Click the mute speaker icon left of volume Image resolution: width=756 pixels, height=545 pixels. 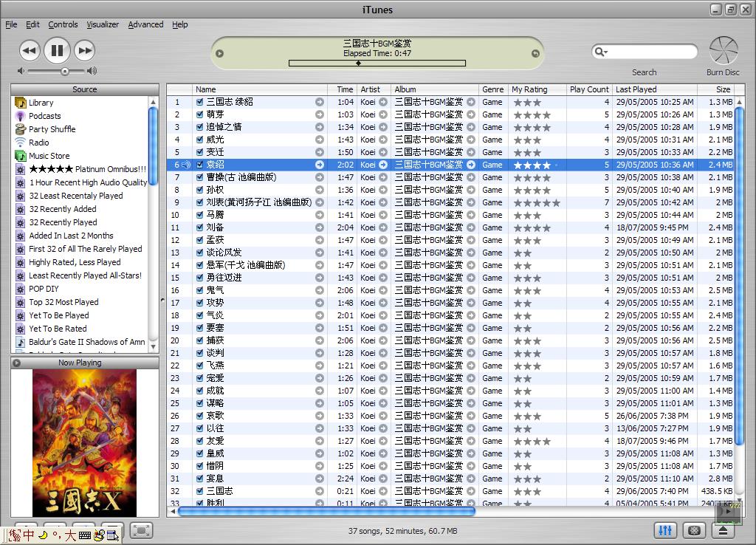(x=21, y=71)
